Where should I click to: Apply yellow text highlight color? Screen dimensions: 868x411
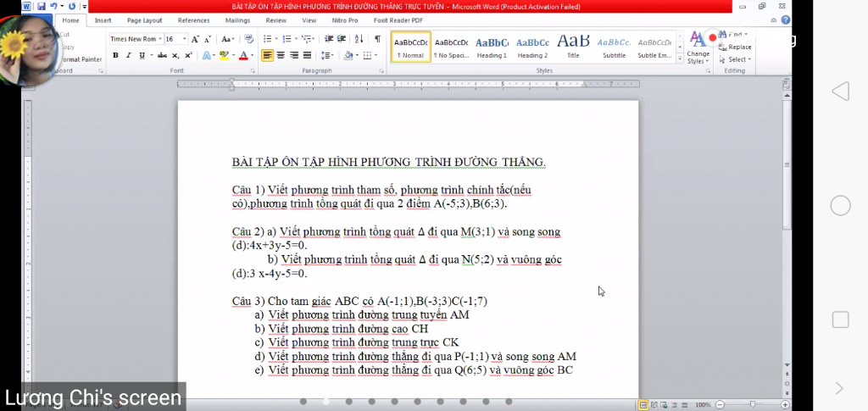(223, 55)
